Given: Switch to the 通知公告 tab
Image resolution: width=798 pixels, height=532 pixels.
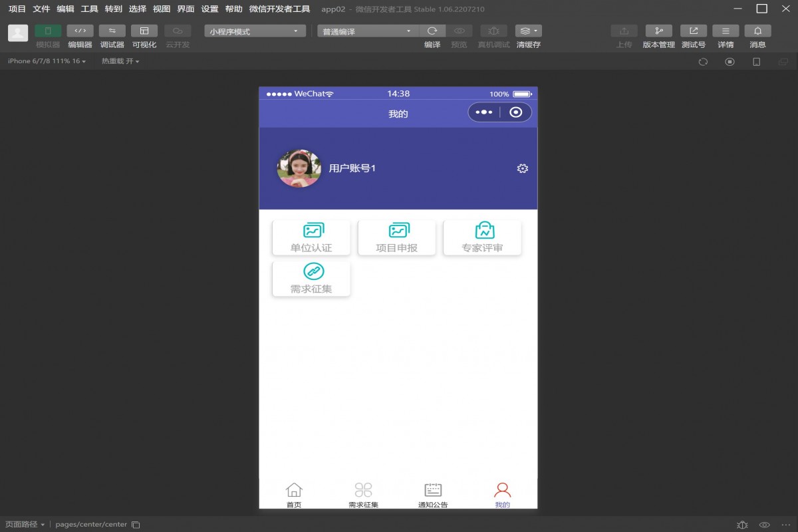Looking at the screenshot, I should [x=433, y=495].
